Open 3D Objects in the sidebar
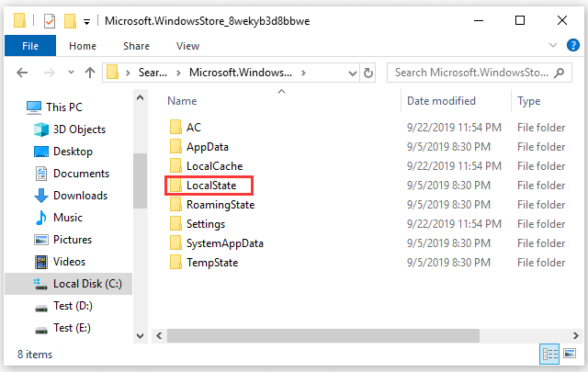 pos(79,130)
